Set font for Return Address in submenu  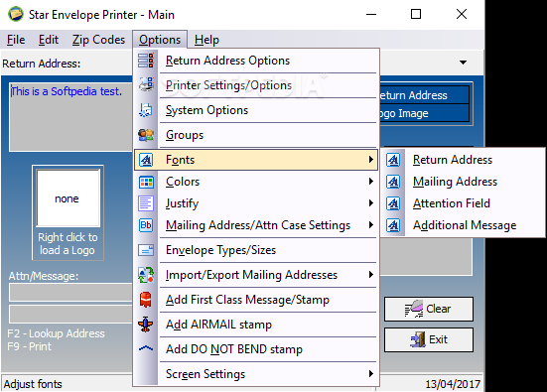tap(463, 160)
